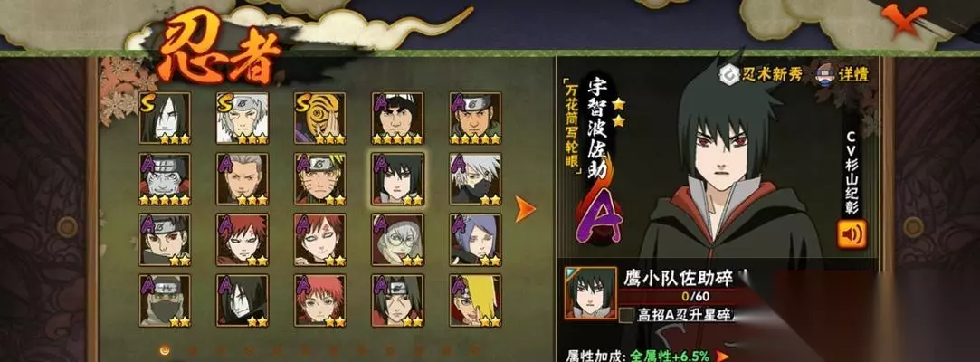Open 鹰小队佐助 fragment thumbnail
This screenshot has height=362, width=980.
(x=591, y=293)
